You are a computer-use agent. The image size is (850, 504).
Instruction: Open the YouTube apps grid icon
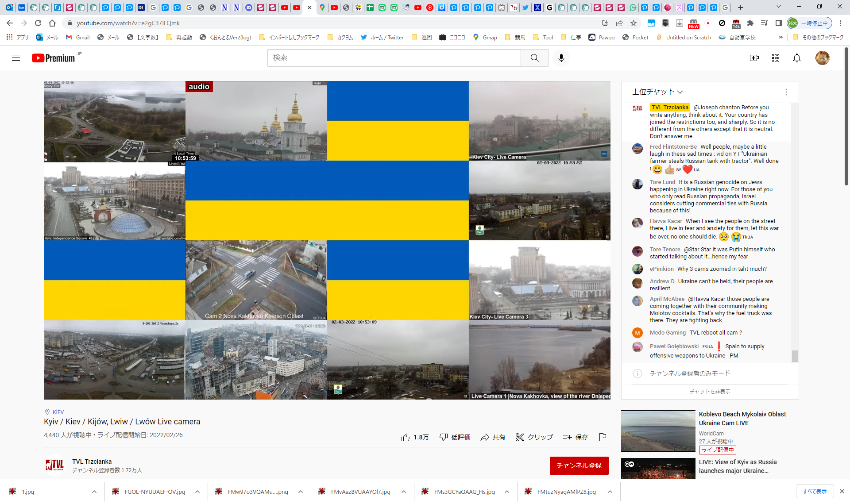pos(775,58)
